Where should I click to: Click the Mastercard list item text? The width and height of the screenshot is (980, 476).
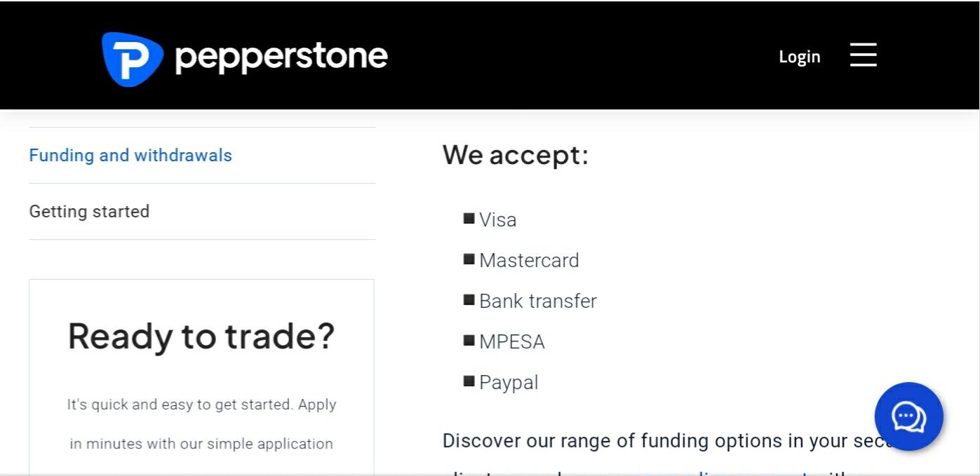(x=529, y=261)
